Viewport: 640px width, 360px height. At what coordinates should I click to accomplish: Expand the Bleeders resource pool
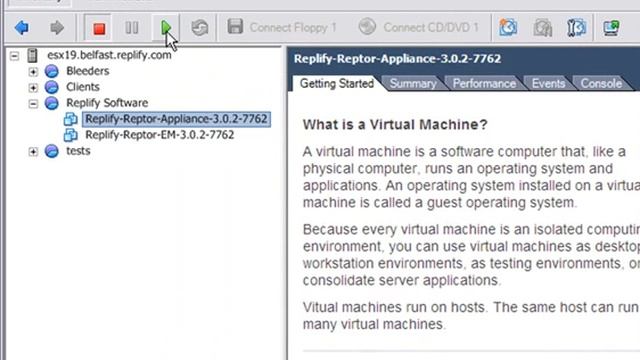click(x=33, y=72)
